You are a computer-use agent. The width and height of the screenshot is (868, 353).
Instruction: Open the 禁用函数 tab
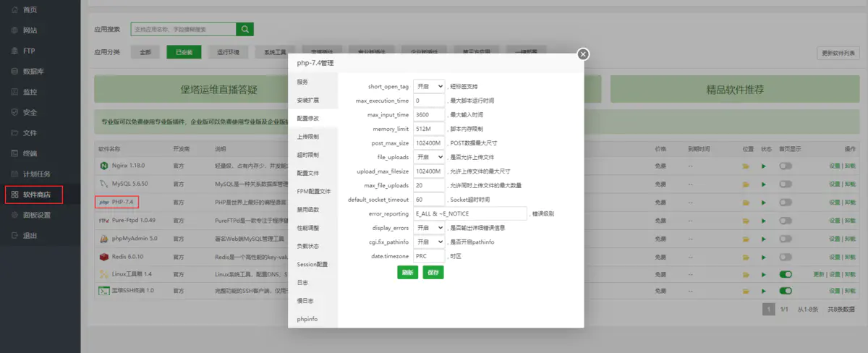point(313,209)
